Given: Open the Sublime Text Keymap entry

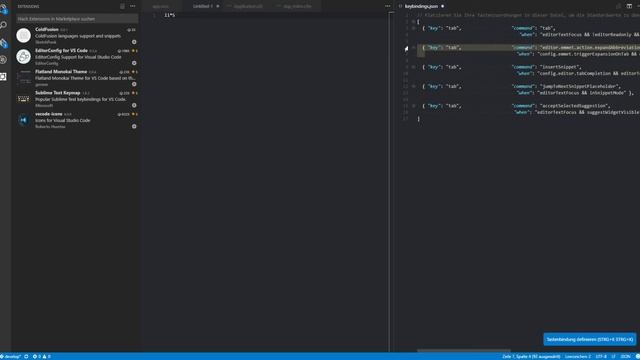Looking at the screenshot, I should (77, 99).
